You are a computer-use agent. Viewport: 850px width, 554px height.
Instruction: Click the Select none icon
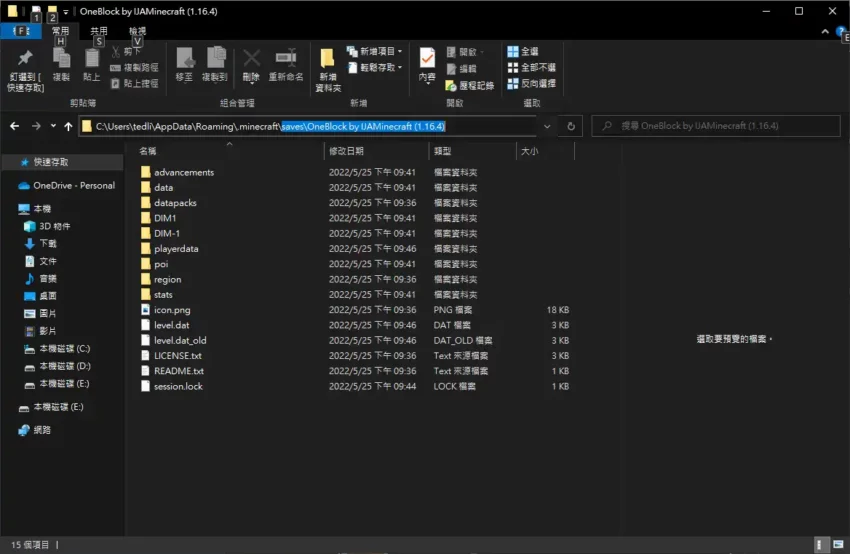pos(513,68)
